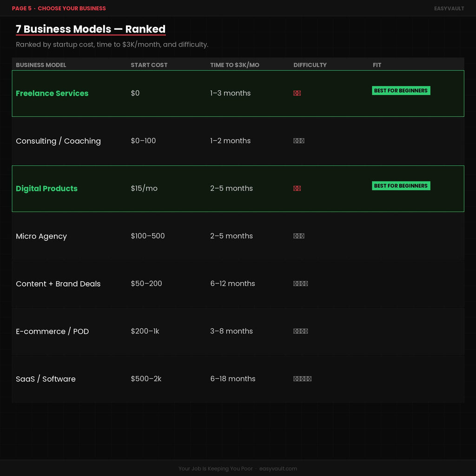The height and width of the screenshot is (476, 476).
Task: Click the Best For Beginners badge for Digital Products
Action: click(401, 186)
